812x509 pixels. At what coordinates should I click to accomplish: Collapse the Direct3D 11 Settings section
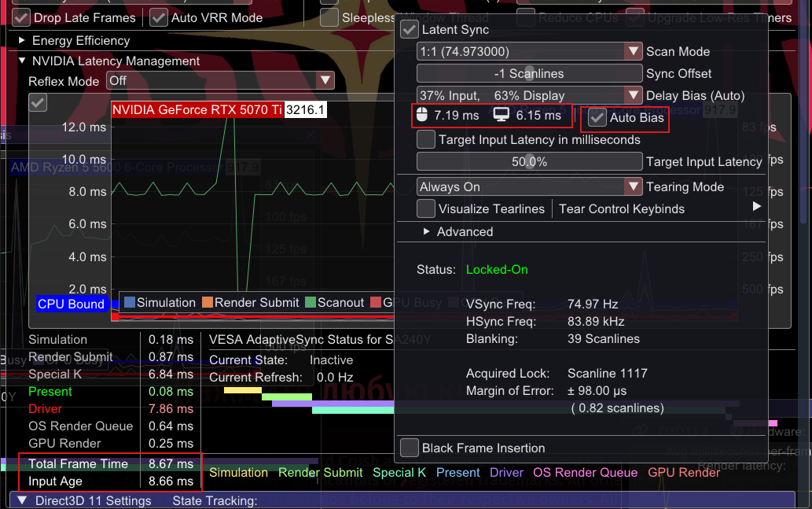[x=22, y=500]
